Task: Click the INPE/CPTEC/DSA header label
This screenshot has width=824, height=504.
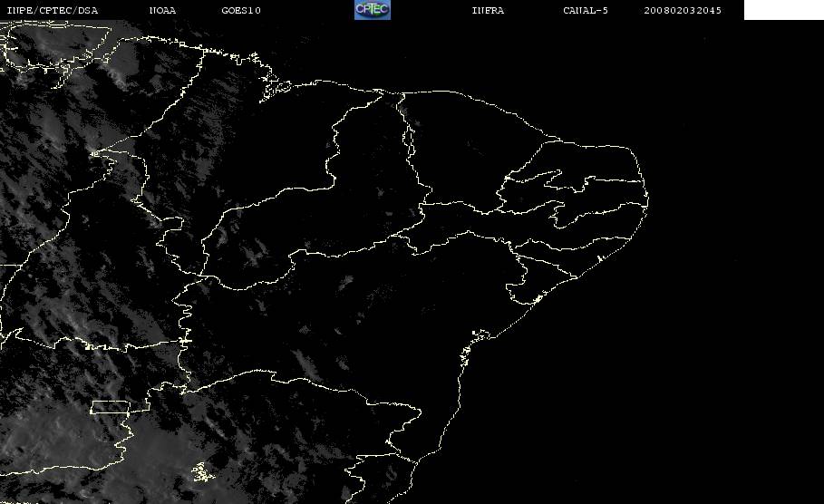Action: click(x=52, y=10)
